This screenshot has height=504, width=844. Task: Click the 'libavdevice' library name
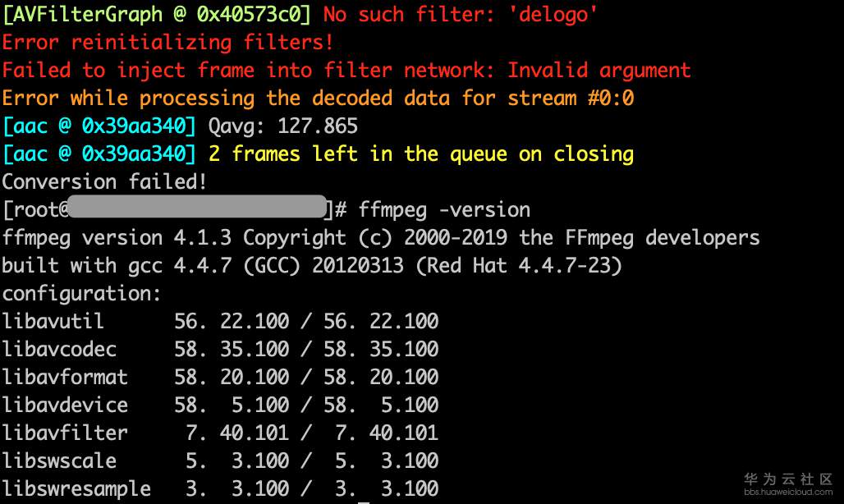(x=65, y=405)
